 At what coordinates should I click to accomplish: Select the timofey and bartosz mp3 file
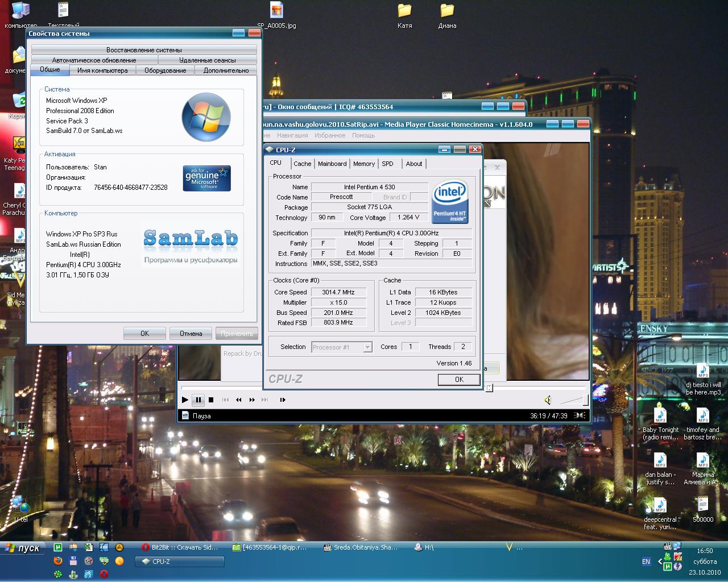pos(703,425)
